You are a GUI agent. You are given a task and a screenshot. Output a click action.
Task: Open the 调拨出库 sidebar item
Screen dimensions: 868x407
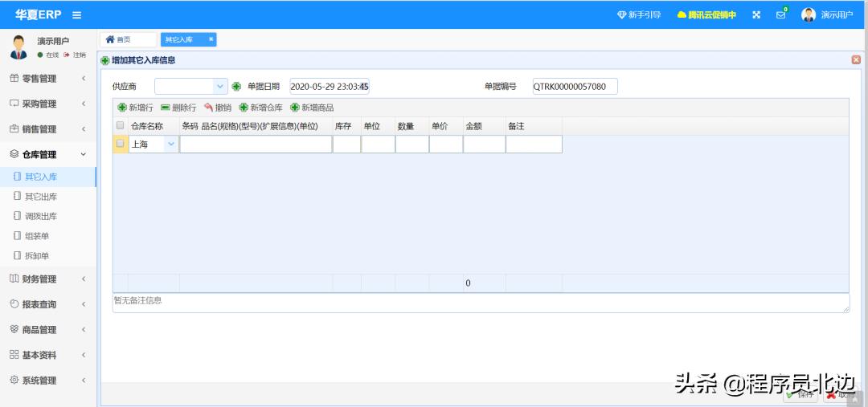(x=47, y=216)
